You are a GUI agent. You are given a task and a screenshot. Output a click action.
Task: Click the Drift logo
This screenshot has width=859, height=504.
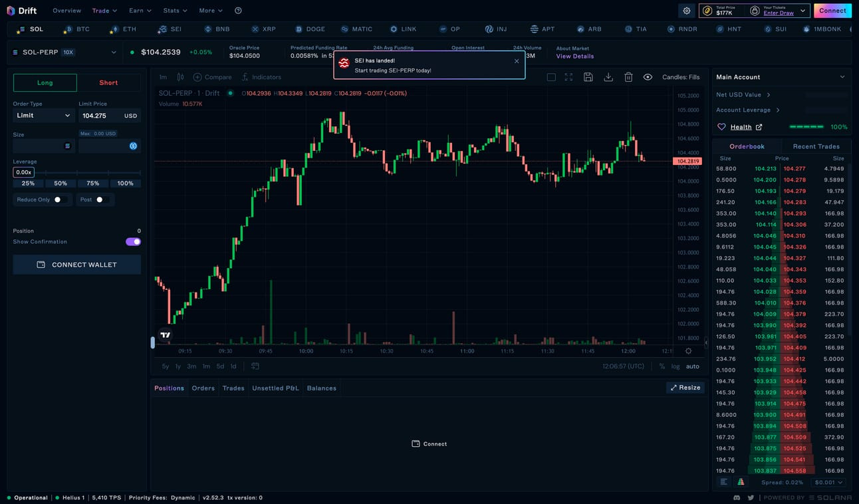click(22, 11)
